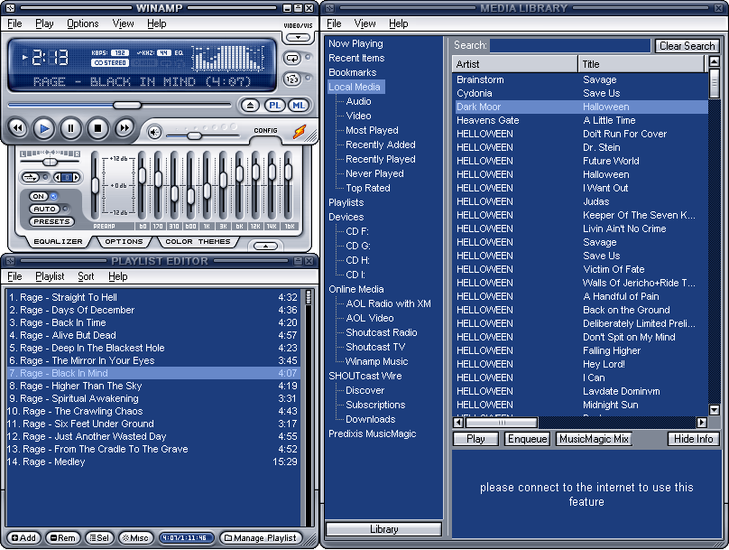Viewport: 729px width, 550px height.
Task: Click the Eject/open file button
Action: coord(250,106)
